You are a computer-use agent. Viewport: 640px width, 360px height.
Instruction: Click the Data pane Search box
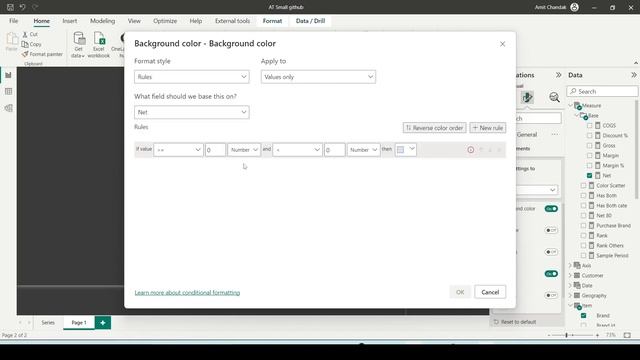pos(602,91)
